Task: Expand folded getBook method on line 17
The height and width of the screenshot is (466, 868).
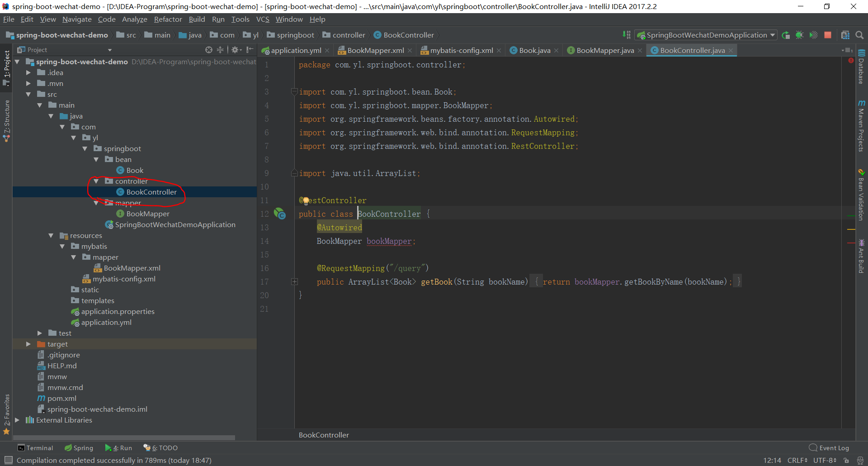Action: tap(295, 281)
